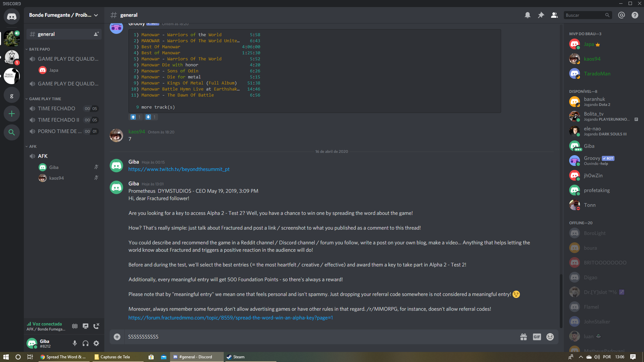Viewport: 644px width, 362px height.
Task: Open Microsoft Store taskbar icon
Action: pos(151,357)
